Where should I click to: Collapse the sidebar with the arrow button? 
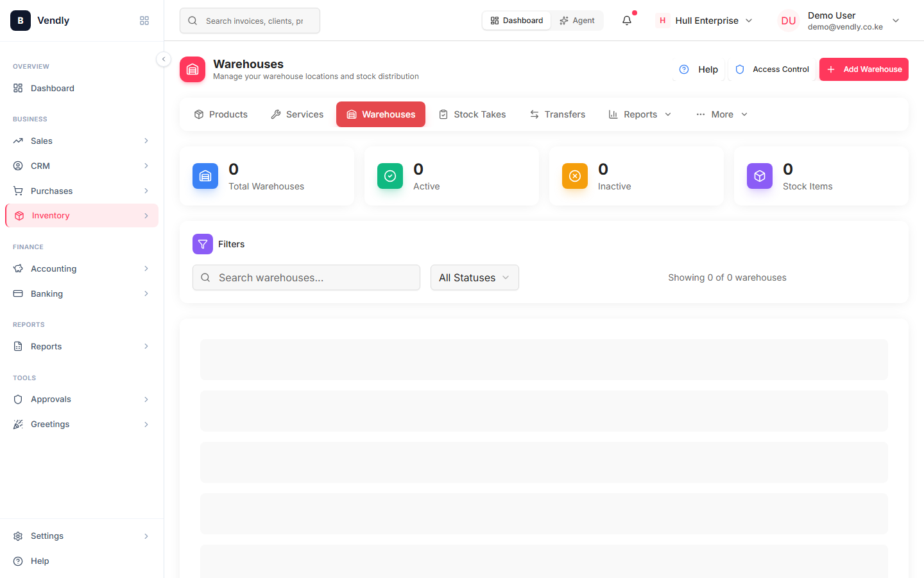(164, 59)
